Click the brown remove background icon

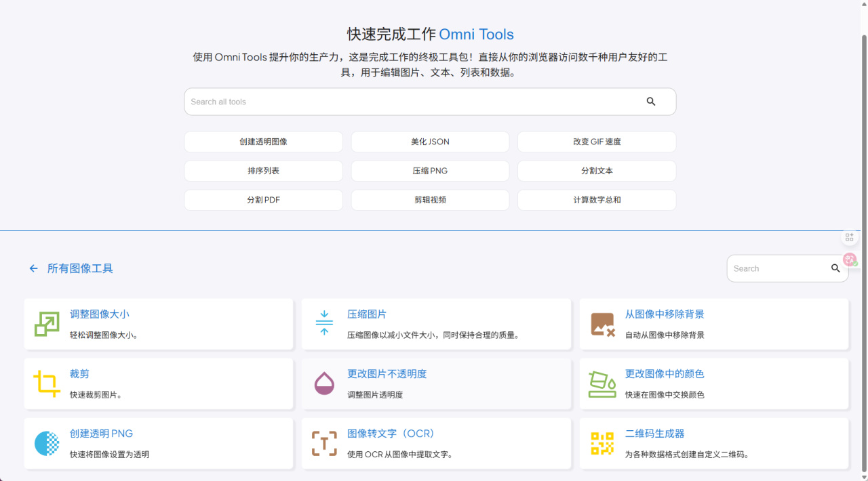click(602, 325)
